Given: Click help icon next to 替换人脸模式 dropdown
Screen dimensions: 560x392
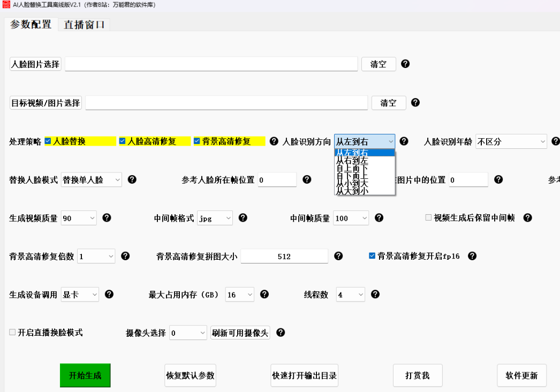Looking at the screenshot, I should click(x=132, y=179).
